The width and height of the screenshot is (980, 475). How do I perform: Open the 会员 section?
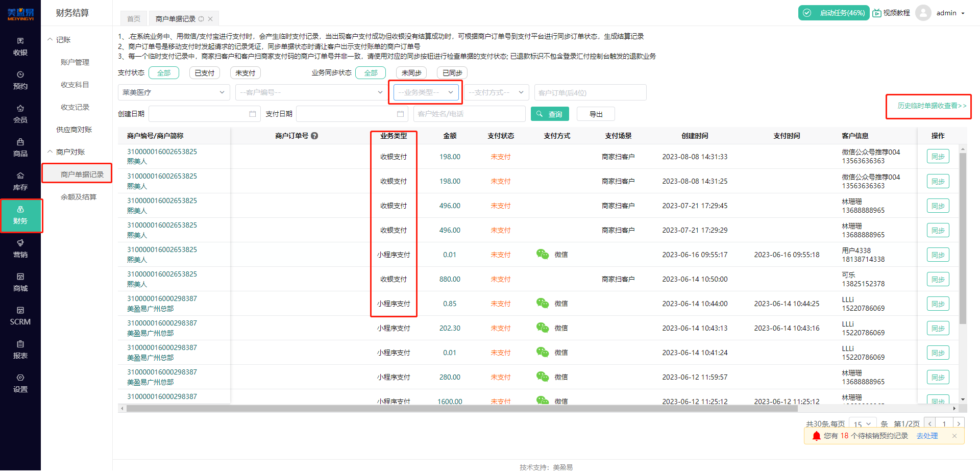pyautogui.click(x=20, y=114)
